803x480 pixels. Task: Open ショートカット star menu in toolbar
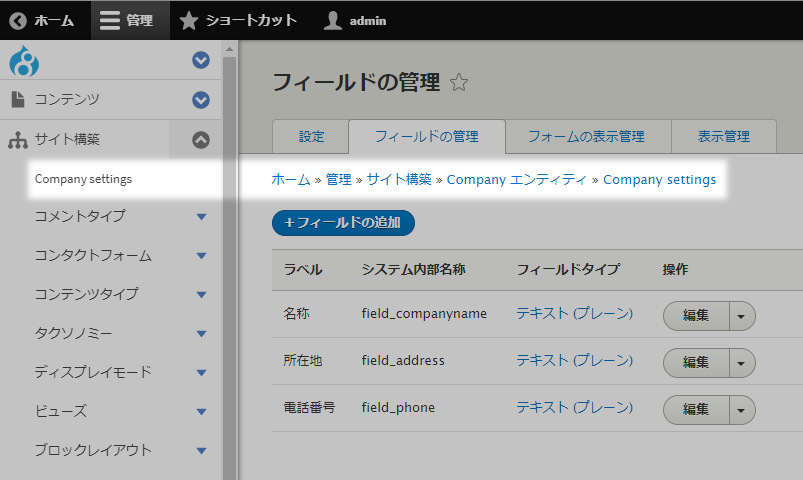coord(188,20)
